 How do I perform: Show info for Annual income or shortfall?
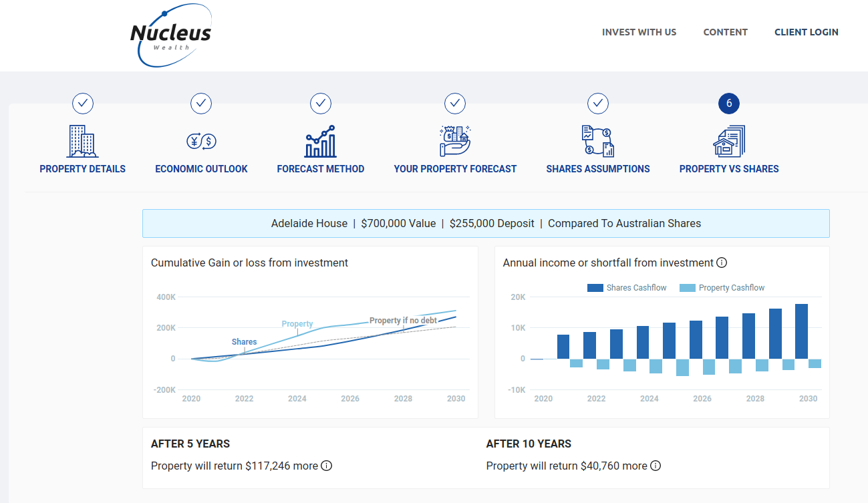722,263
